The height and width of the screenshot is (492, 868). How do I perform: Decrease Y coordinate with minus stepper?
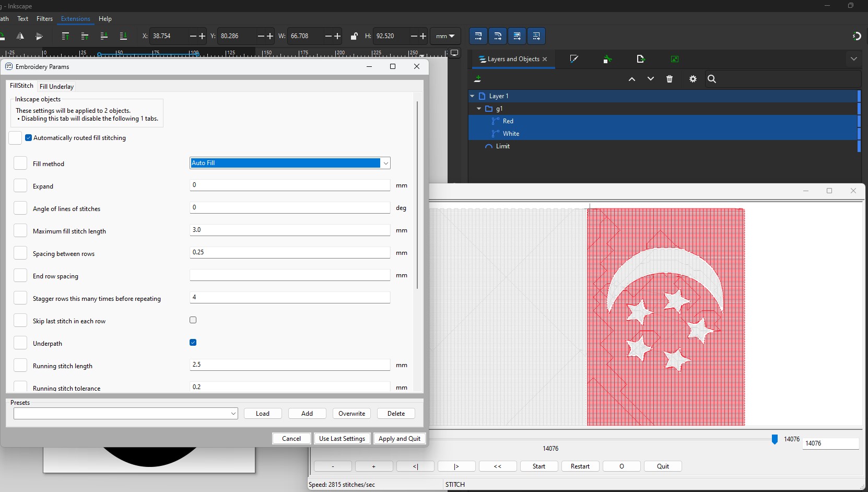pyautogui.click(x=261, y=36)
